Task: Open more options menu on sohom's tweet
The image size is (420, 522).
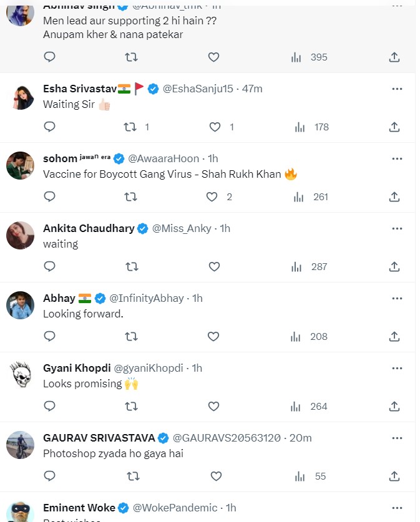Action: [x=396, y=158]
